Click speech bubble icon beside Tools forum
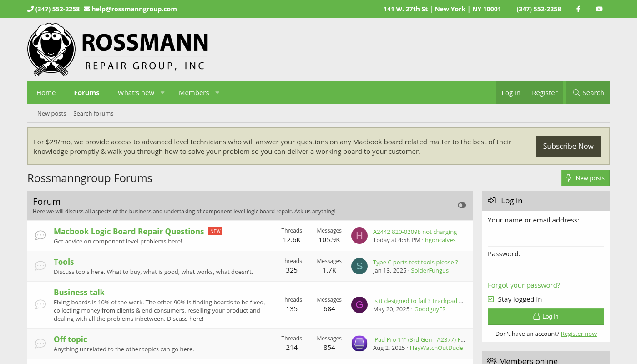Image resolution: width=637 pixels, height=364 pixels. click(x=40, y=266)
